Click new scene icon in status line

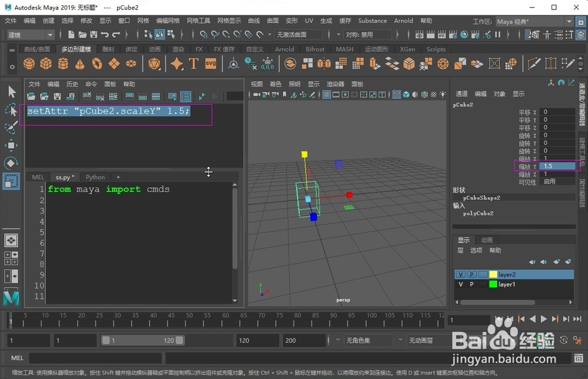pyautogui.click(x=71, y=35)
